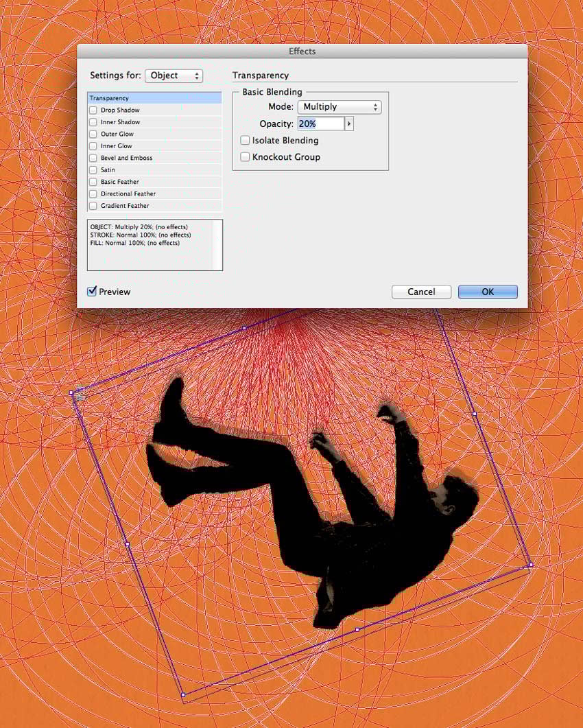This screenshot has width=583, height=728.
Task: Turn on the Outer Glow checkbox
Action: point(93,134)
